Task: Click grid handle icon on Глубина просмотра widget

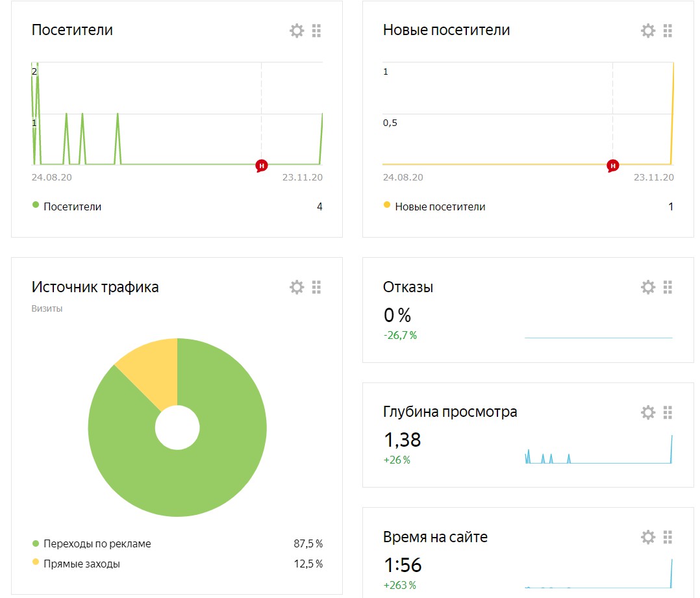Action: pos(668,412)
